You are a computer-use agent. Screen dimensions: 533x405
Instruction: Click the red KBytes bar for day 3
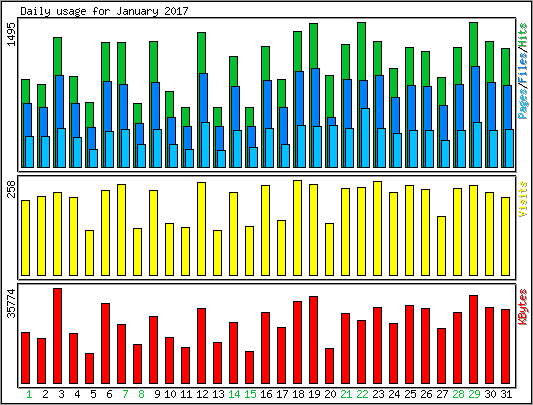click(x=57, y=336)
